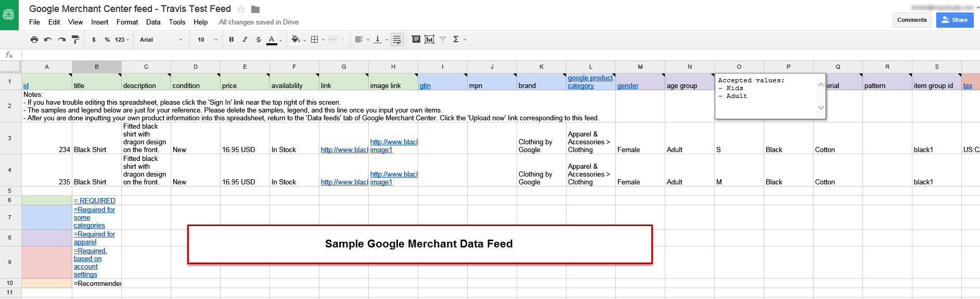Screen dimensions: 980x299
Task: Click the print icon in toolbar
Action: 34,40
